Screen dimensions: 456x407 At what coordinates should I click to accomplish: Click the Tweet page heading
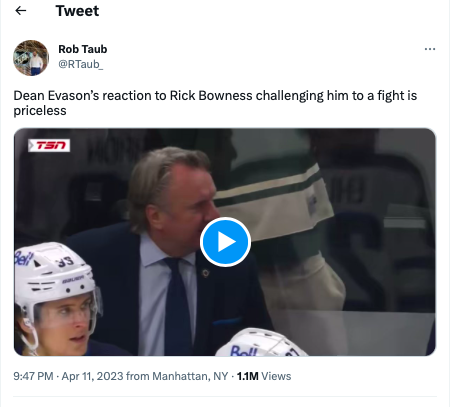click(x=77, y=11)
